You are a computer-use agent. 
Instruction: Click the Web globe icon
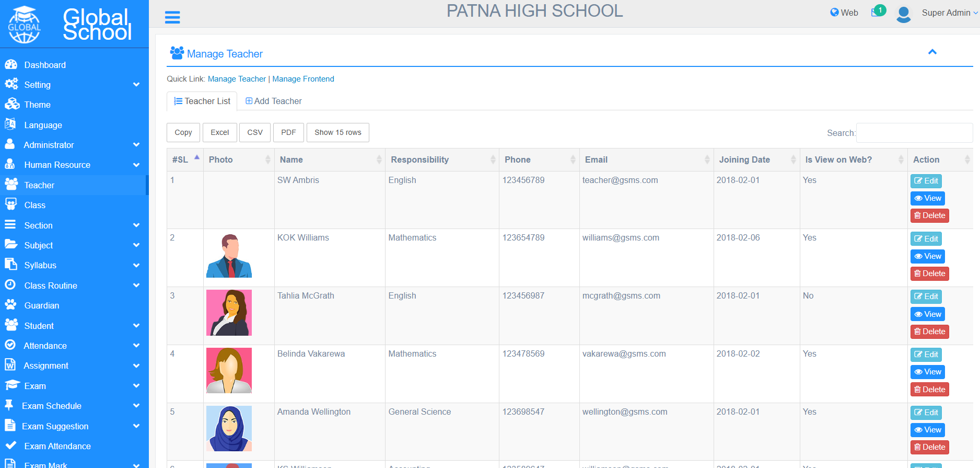pos(834,13)
